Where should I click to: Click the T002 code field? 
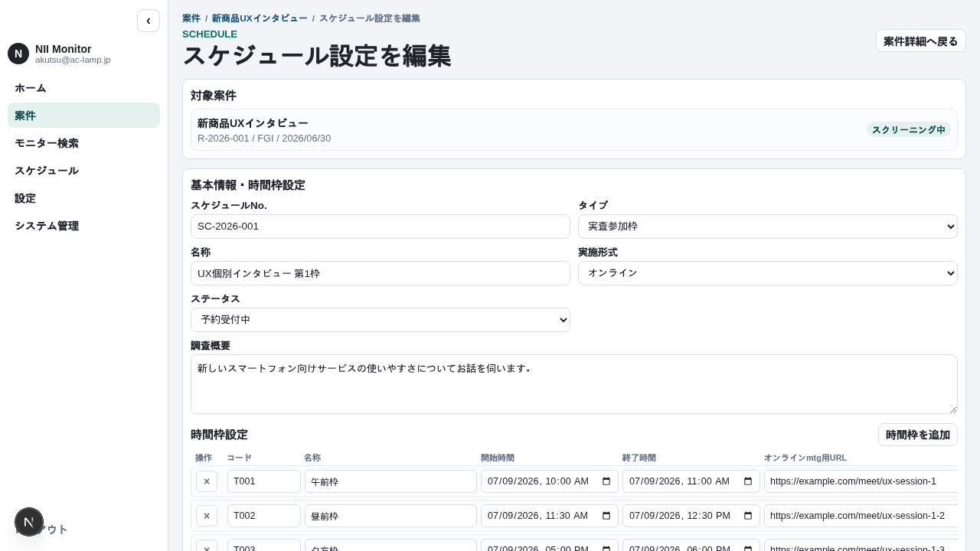click(x=264, y=516)
